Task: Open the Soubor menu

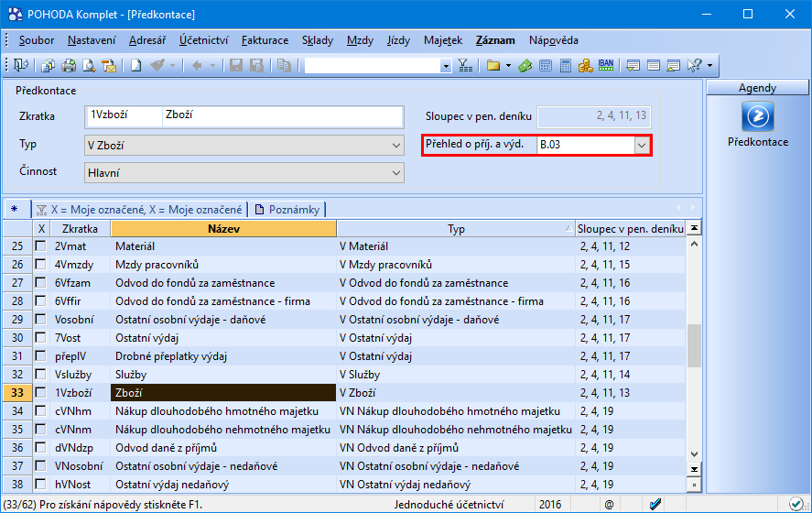Action: pos(37,40)
